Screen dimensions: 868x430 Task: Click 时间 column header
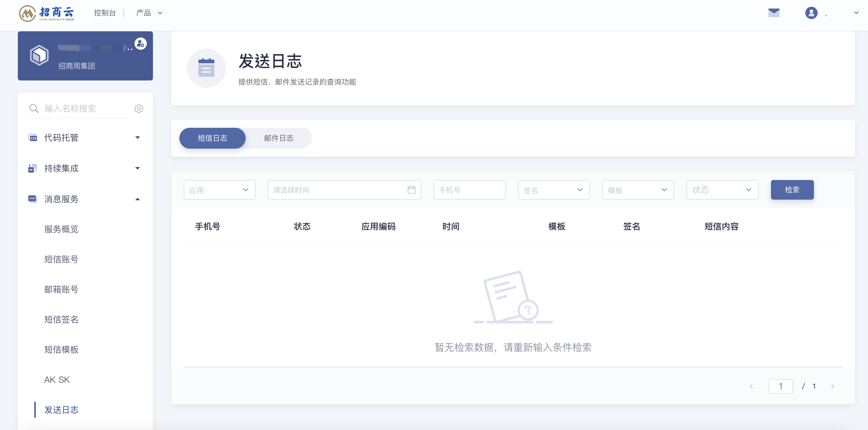click(451, 226)
